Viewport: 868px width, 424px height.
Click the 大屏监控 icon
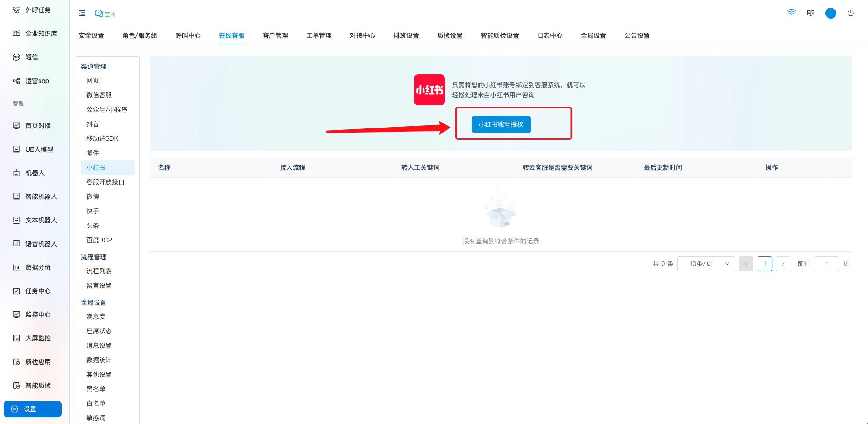pos(16,338)
